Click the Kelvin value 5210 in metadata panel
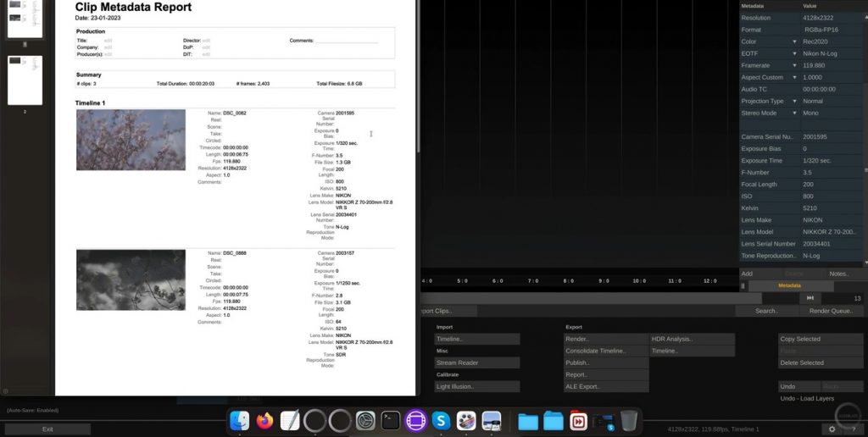 810,208
